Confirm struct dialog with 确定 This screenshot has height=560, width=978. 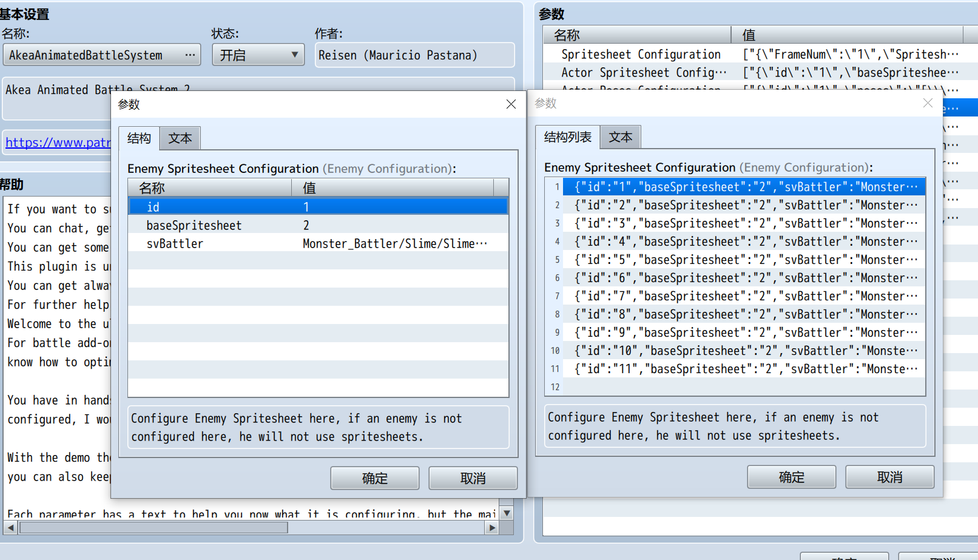(x=375, y=478)
